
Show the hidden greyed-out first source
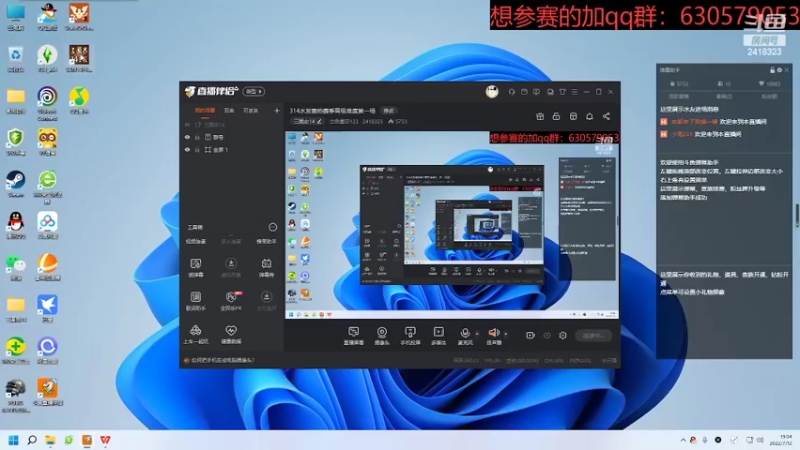tap(187, 124)
